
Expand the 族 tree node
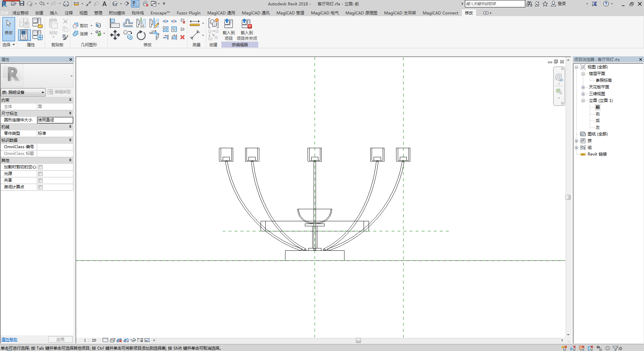pyautogui.click(x=576, y=141)
